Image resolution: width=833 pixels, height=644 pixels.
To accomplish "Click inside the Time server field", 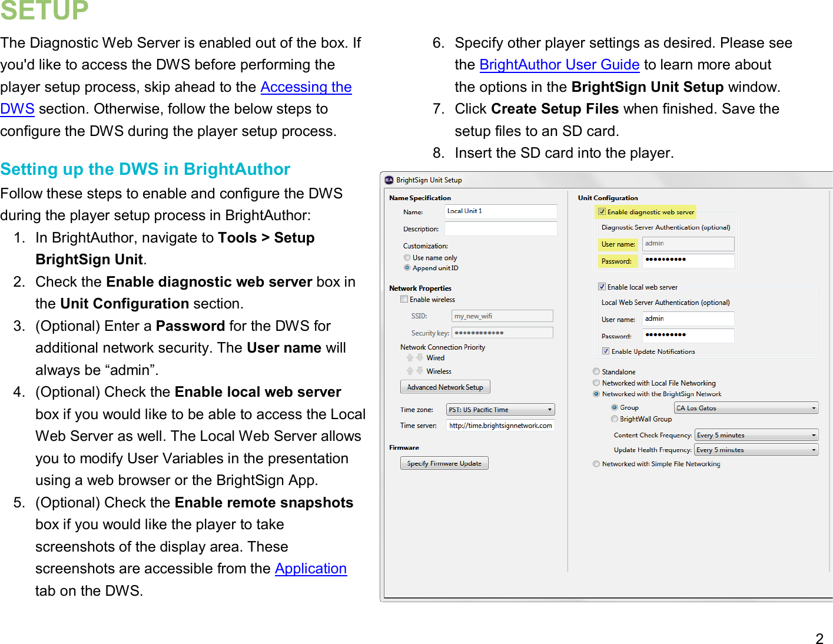I will (x=500, y=425).
